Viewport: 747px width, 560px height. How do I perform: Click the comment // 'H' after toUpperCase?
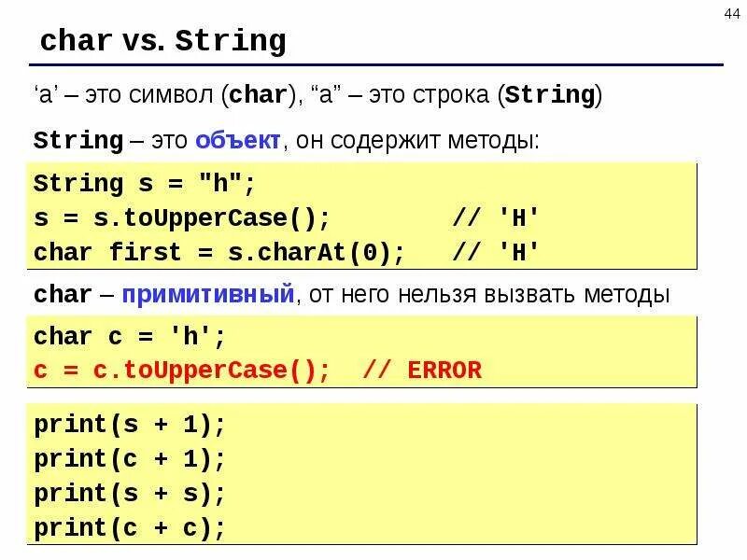coord(496,218)
